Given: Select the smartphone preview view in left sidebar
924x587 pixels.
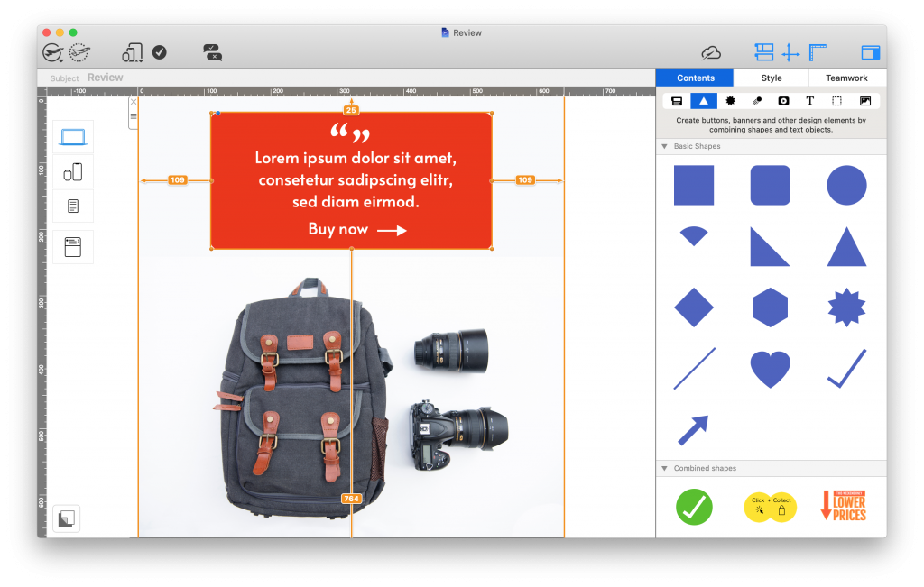Looking at the screenshot, I should pos(72,172).
